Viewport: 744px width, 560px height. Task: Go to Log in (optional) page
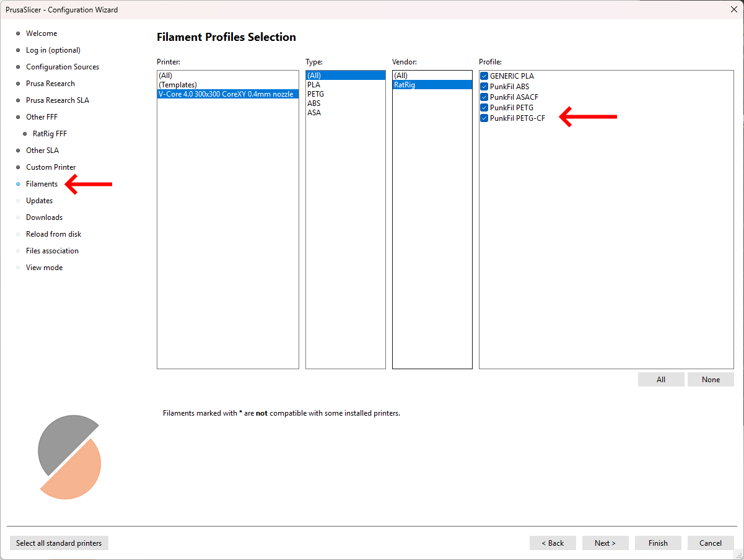(x=53, y=50)
